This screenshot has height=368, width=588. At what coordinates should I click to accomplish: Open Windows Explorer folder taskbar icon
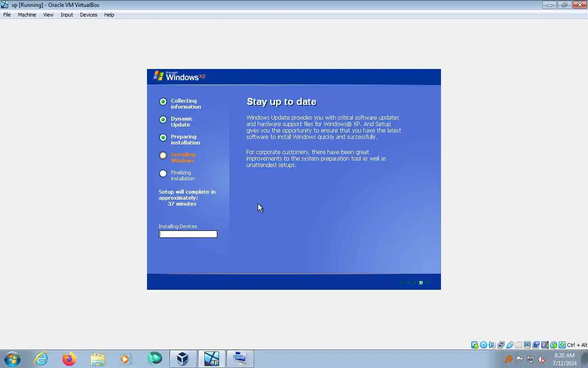pyautogui.click(x=98, y=359)
